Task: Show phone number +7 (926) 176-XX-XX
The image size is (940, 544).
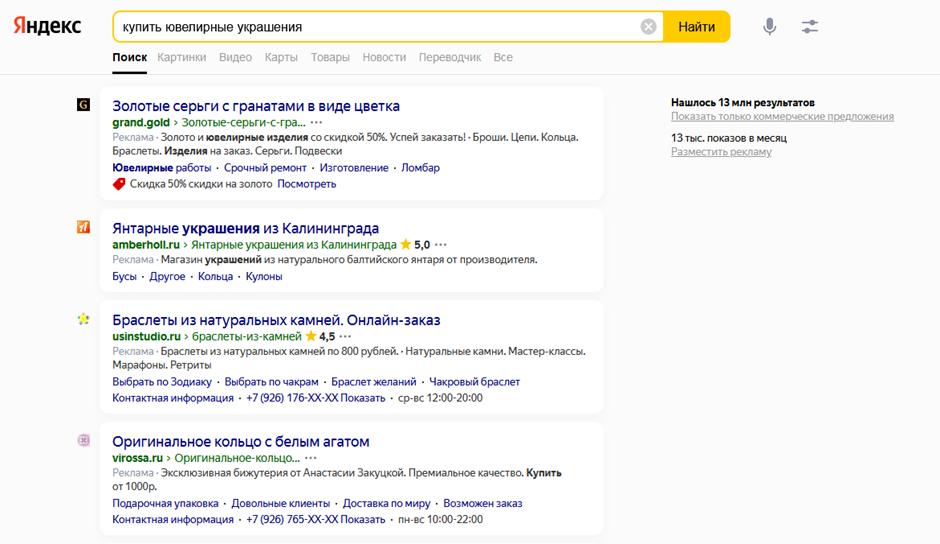Action: (x=315, y=398)
